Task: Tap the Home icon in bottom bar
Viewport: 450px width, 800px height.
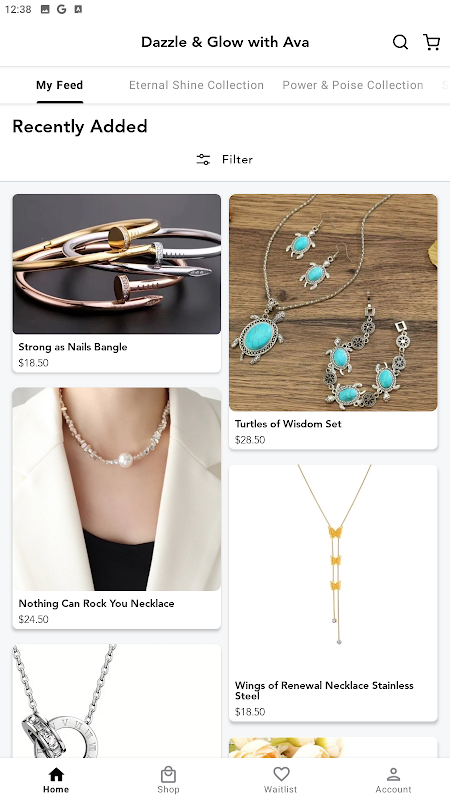Action: click(56, 774)
